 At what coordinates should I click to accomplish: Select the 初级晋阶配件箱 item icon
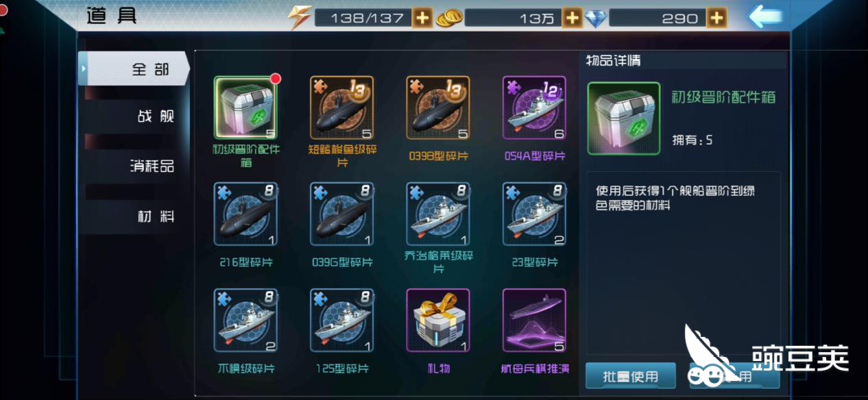coord(245,108)
